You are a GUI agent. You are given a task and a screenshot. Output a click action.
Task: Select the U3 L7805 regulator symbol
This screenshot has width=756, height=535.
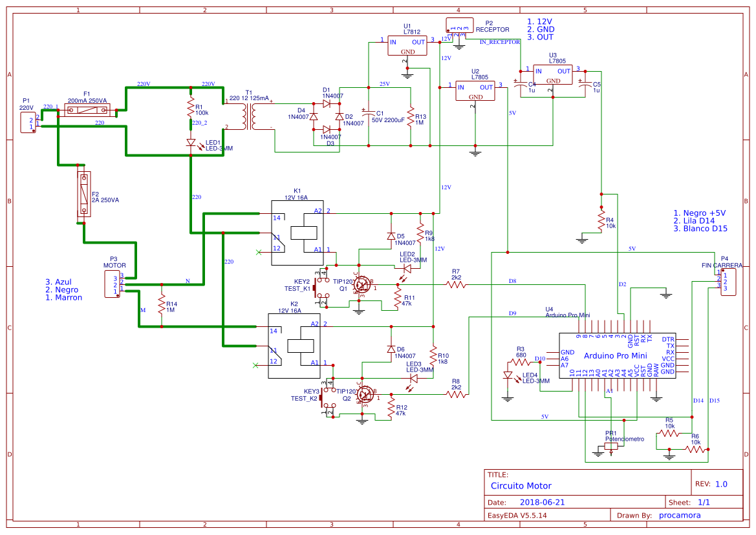coord(553,75)
